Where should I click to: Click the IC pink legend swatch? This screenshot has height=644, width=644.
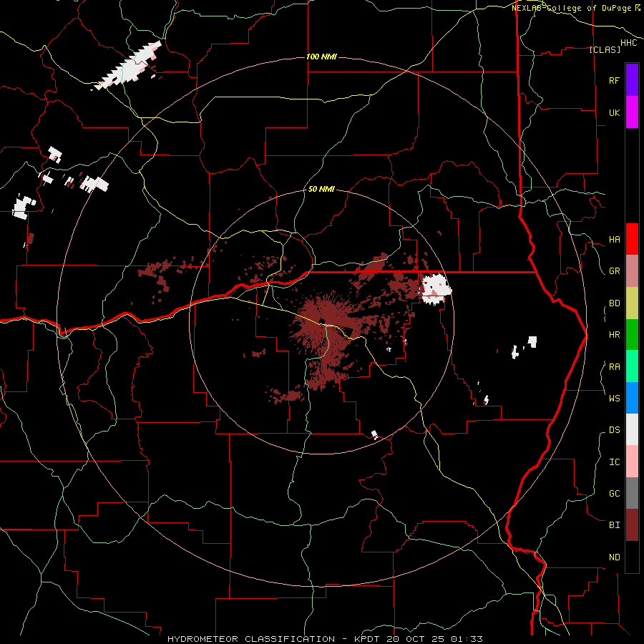click(632, 462)
